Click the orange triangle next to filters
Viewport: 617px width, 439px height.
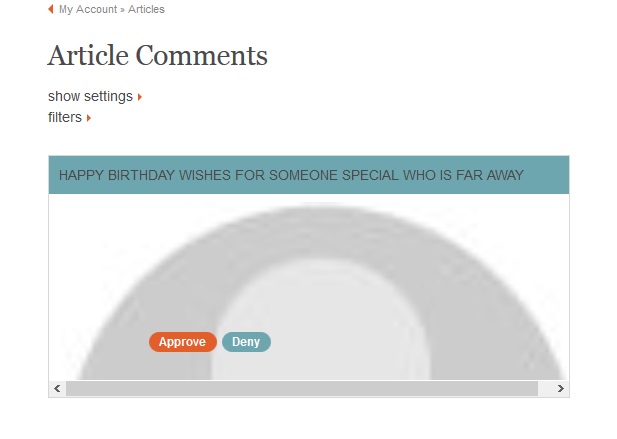coord(89,118)
